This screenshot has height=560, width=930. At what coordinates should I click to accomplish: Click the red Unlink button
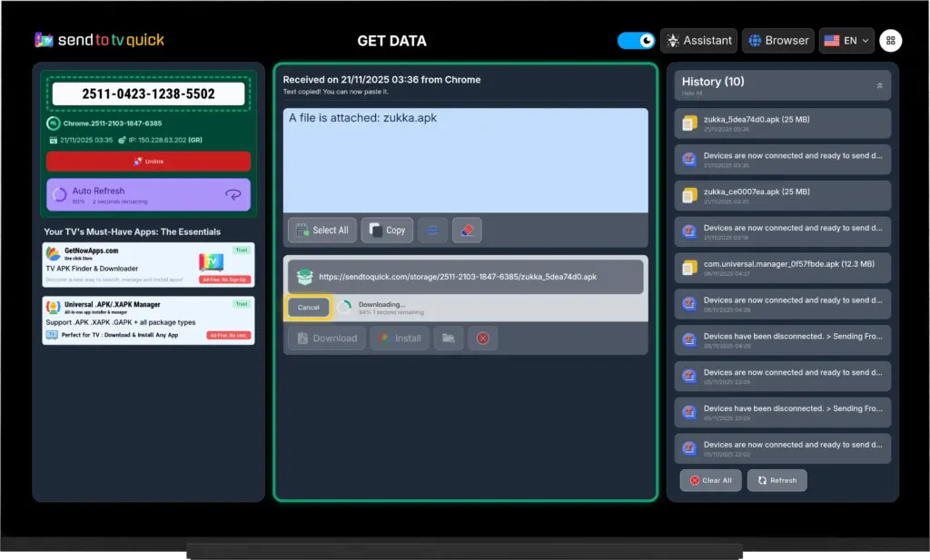pos(148,162)
